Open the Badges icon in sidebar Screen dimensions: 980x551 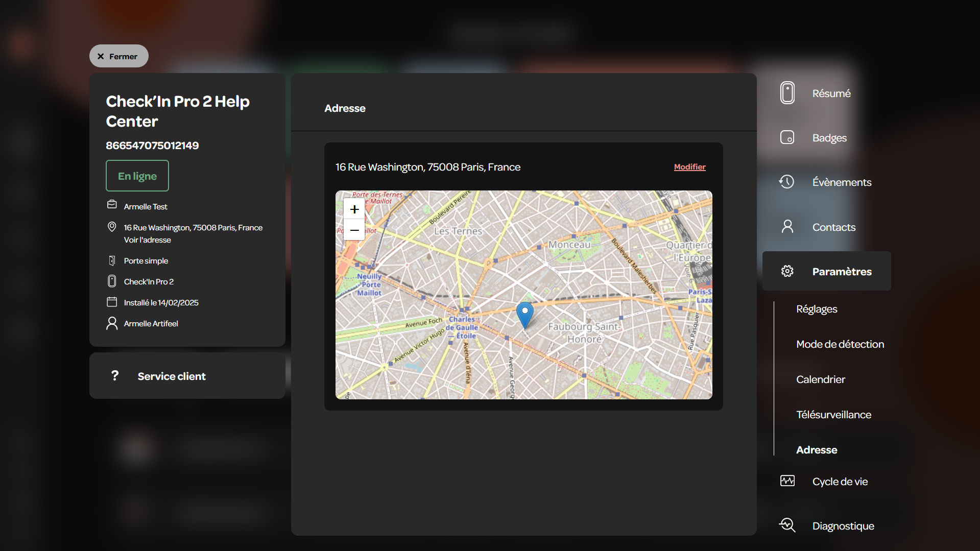tap(787, 137)
